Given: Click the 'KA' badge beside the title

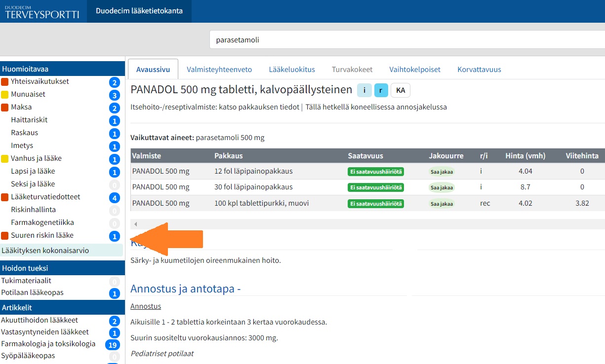Looking at the screenshot, I should click(x=401, y=90).
